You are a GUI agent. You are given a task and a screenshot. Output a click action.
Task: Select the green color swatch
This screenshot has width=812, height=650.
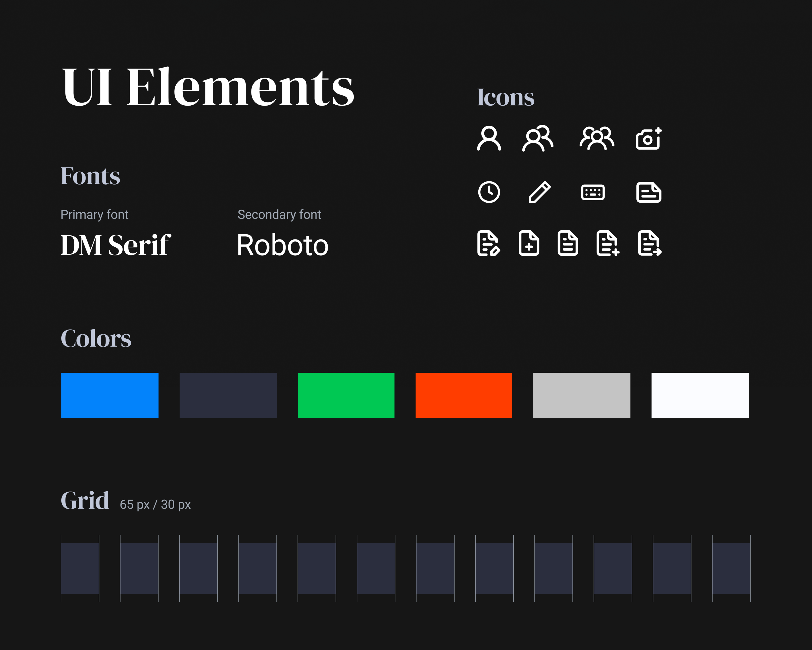pos(346,395)
